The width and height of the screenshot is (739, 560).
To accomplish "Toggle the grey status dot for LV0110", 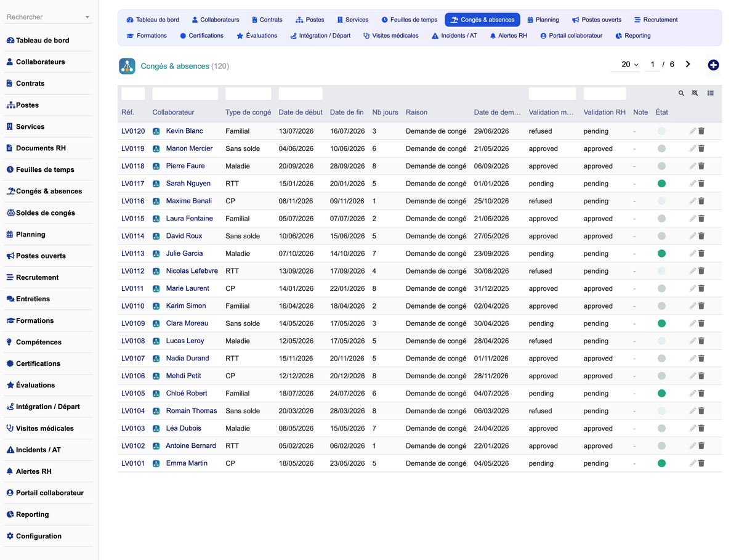I will tap(661, 306).
